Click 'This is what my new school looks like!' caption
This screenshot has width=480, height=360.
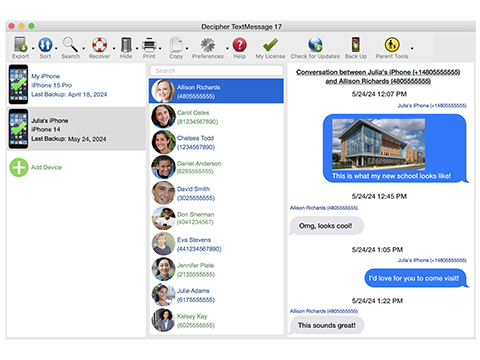[391, 176]
